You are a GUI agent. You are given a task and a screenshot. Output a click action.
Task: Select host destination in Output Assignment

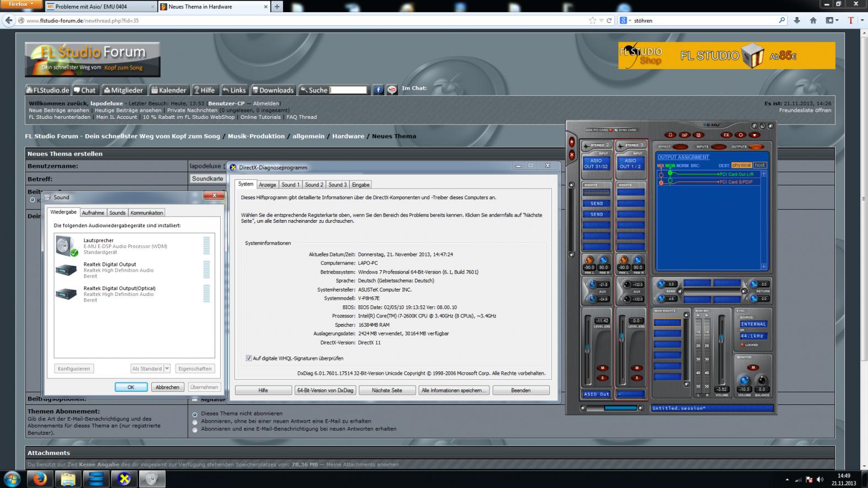(760, 165)
